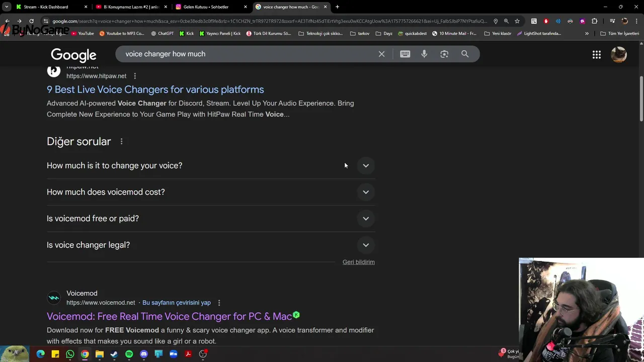Open Diğer sorular options menu
Viewport: 644px width, 362px height.
121,141
